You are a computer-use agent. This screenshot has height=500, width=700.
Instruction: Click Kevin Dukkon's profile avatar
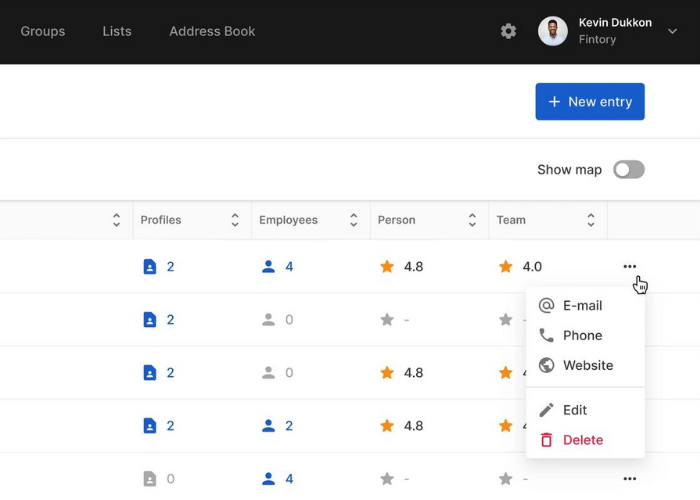(553, 31)
